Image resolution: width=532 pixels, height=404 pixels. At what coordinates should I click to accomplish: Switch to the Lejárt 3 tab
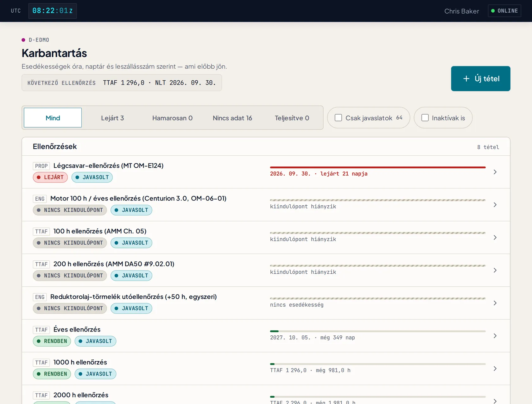click(x=112, y=118)
